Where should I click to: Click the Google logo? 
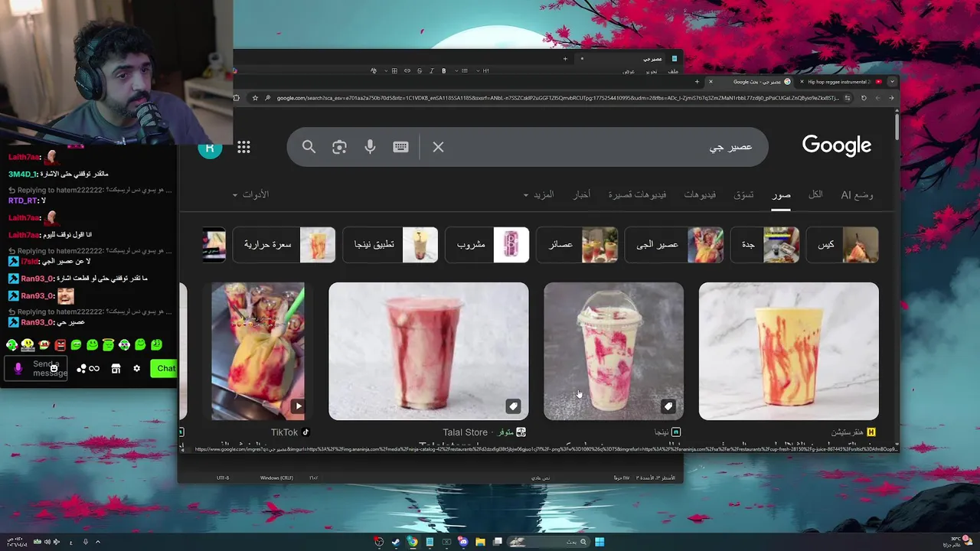(x=836, y=145)
